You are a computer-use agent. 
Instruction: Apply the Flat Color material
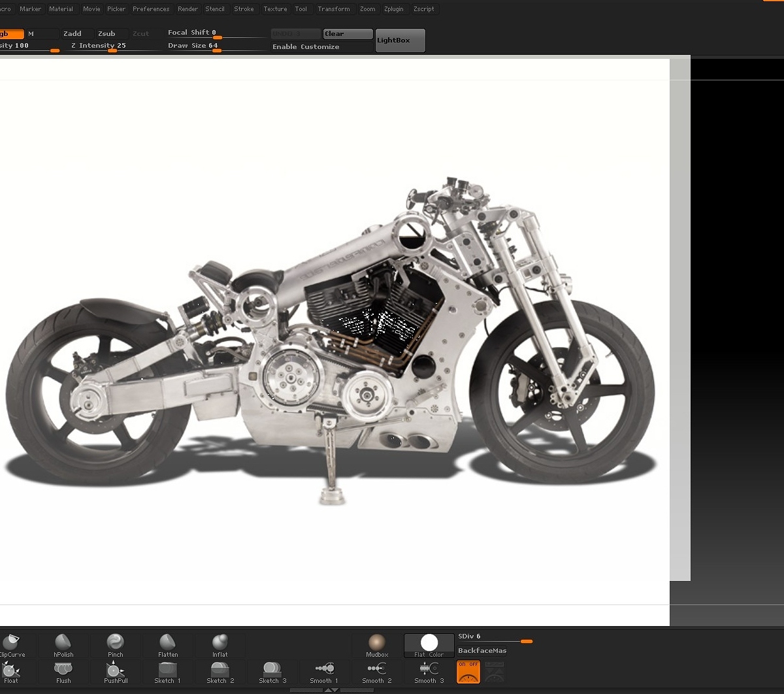[x=429, y=645]
